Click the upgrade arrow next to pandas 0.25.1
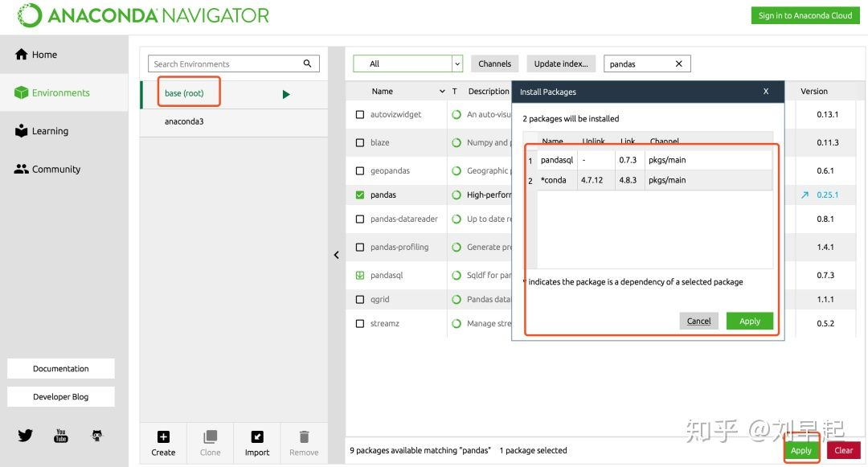 (805, 195)
